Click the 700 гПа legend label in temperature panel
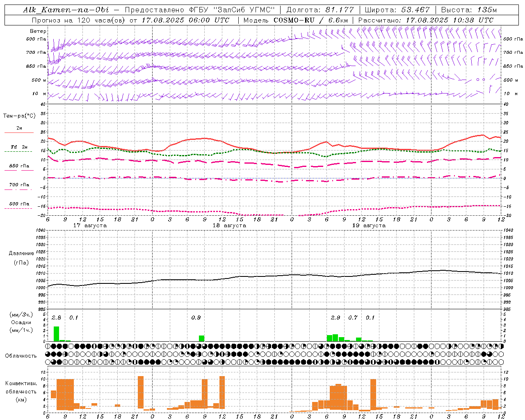Viewport: 525px width, 420px height. pyautogui.click(x=19, y=185)
